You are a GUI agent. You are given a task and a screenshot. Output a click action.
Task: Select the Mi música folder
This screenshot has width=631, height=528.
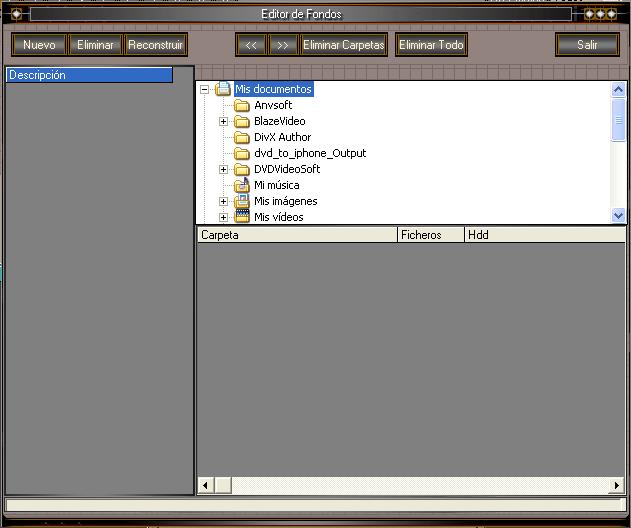pyautogui.click(x=276, y=185)
